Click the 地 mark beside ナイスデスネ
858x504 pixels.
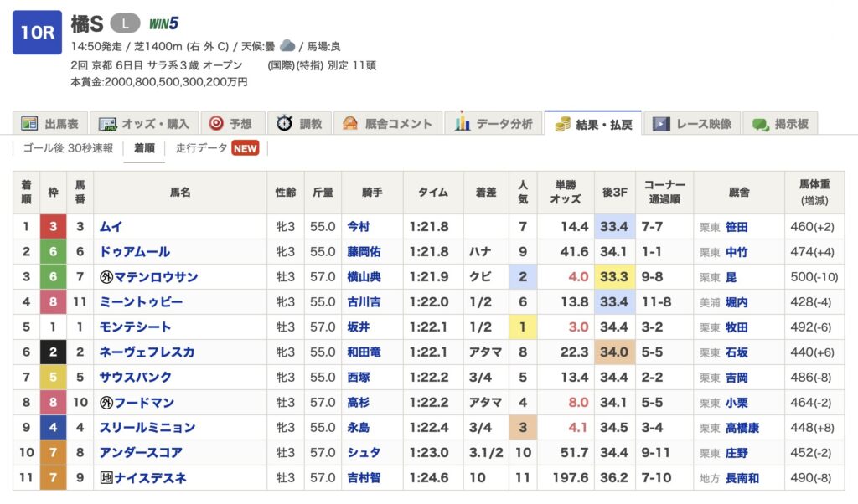tap(106, 478)
